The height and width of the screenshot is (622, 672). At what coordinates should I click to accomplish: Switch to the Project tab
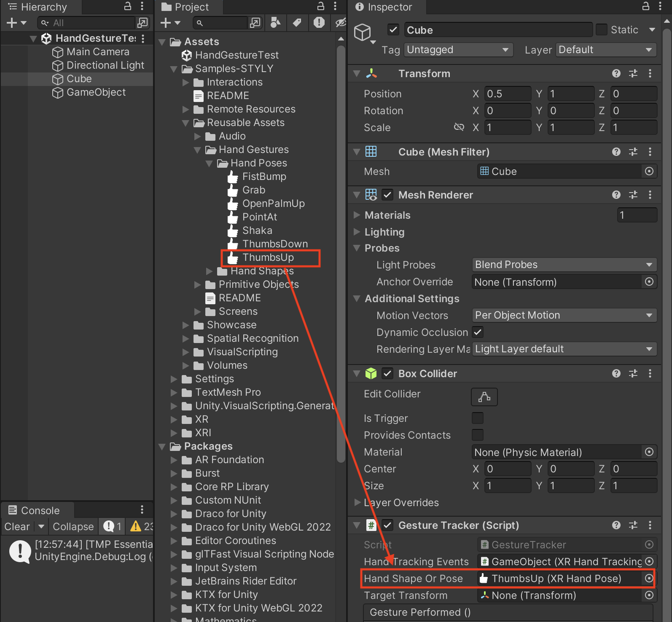coord(185,7)
